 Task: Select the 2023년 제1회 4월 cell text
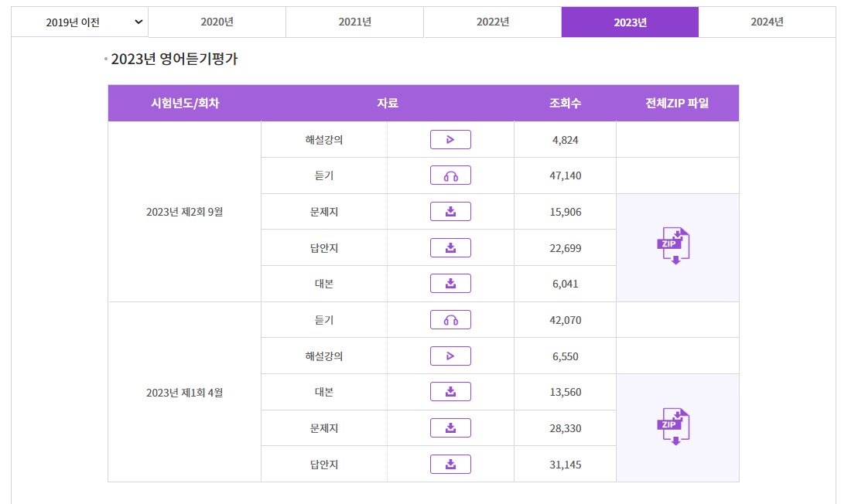tap(184, 393)
